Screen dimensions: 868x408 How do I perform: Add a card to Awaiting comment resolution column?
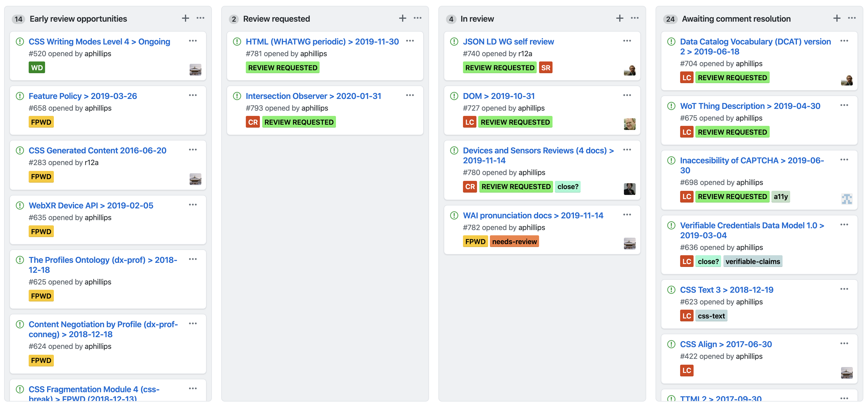pyautogui.click(x=837, y=18)
